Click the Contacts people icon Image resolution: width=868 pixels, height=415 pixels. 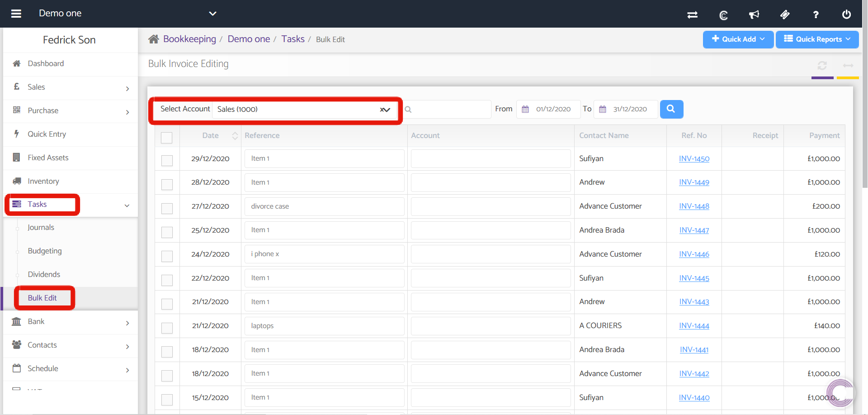click(x=17, y=344)
